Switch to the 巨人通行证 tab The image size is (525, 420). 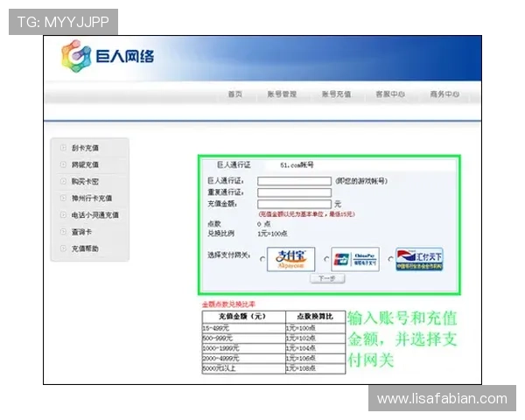coord(234,164)
